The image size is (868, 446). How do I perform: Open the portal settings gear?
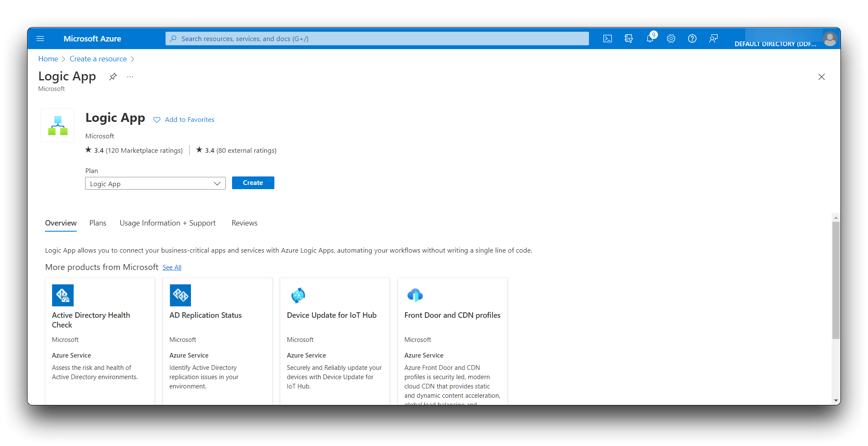pos(671,39)
